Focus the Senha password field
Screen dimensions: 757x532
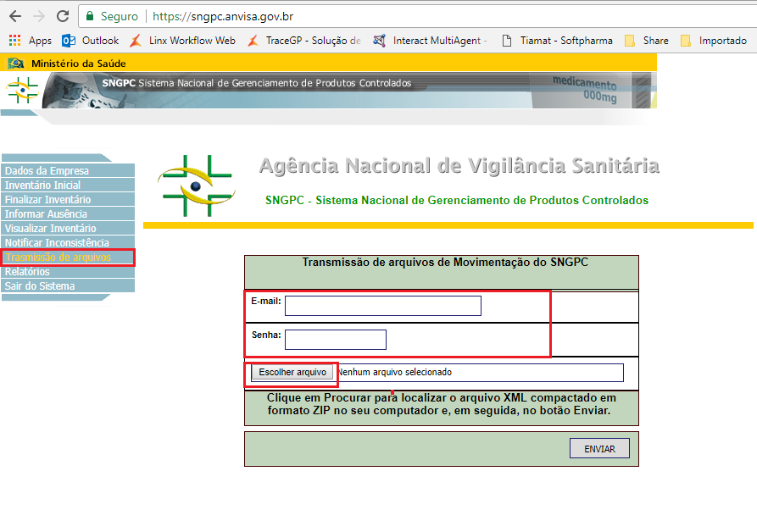tap(336, 340)
